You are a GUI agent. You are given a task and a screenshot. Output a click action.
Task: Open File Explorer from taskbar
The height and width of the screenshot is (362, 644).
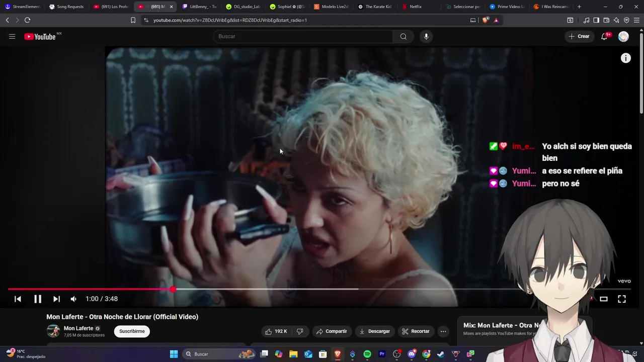click(x=293, y=354)
